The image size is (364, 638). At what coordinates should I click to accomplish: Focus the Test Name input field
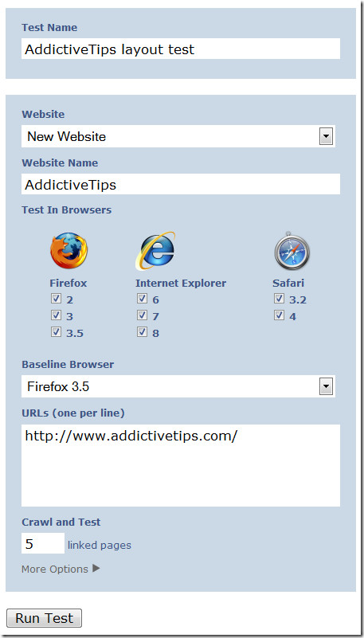(x=181, y=49)
